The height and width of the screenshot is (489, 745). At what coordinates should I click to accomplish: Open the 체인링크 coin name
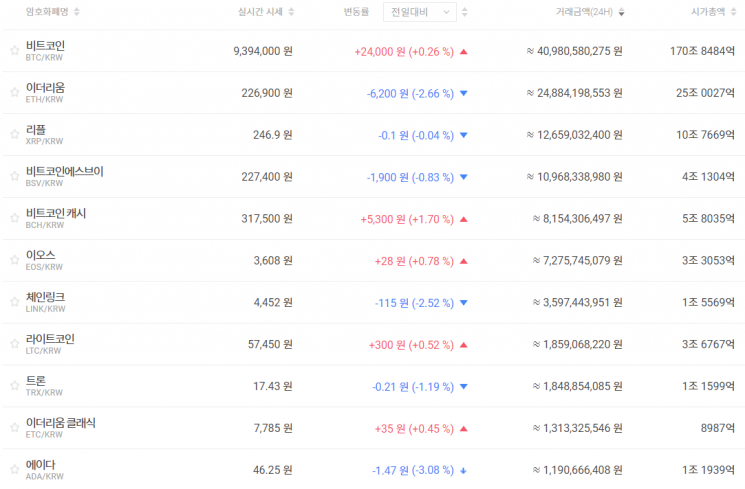point(45,297)
